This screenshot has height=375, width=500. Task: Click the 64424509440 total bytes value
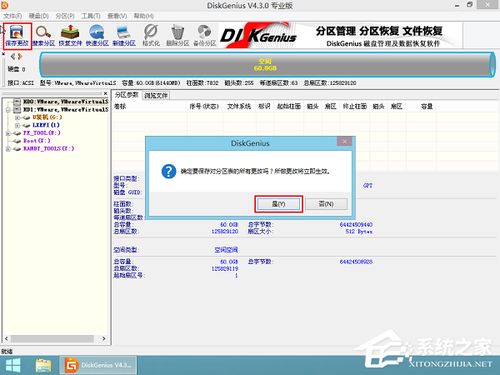[x=356, y=225]
